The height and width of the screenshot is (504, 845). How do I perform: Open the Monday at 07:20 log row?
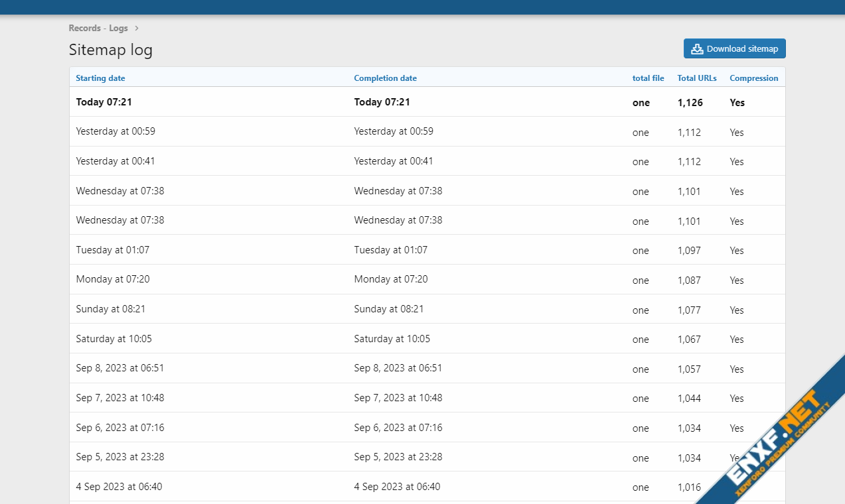[x=113, y=279]
